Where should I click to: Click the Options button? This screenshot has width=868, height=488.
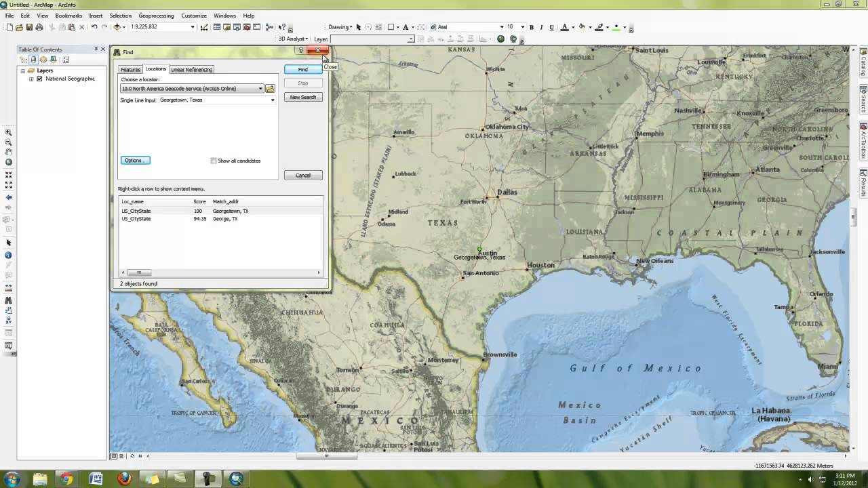tap(135, 161)
